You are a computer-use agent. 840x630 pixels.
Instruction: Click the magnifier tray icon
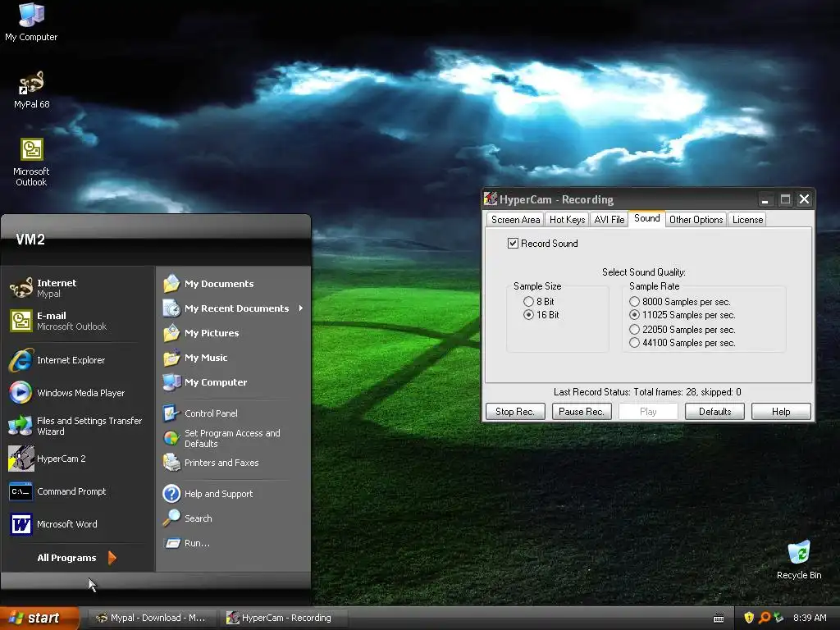pos(764,618)
